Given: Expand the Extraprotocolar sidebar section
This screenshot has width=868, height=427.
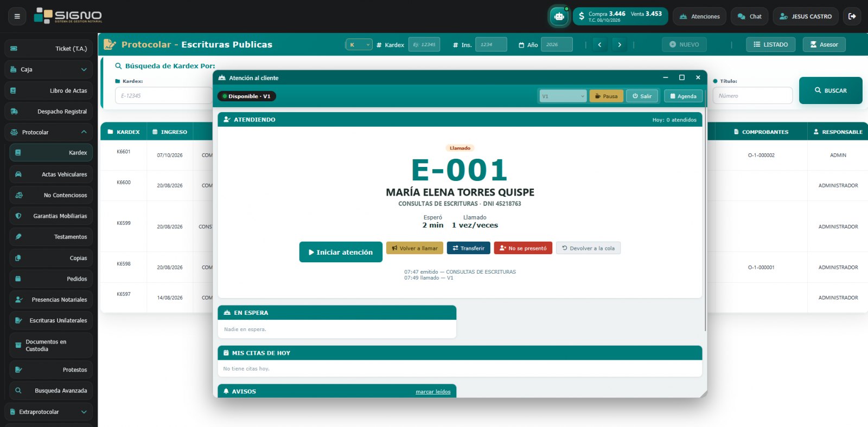Looking at the screenshot, I should coord(48,412).
